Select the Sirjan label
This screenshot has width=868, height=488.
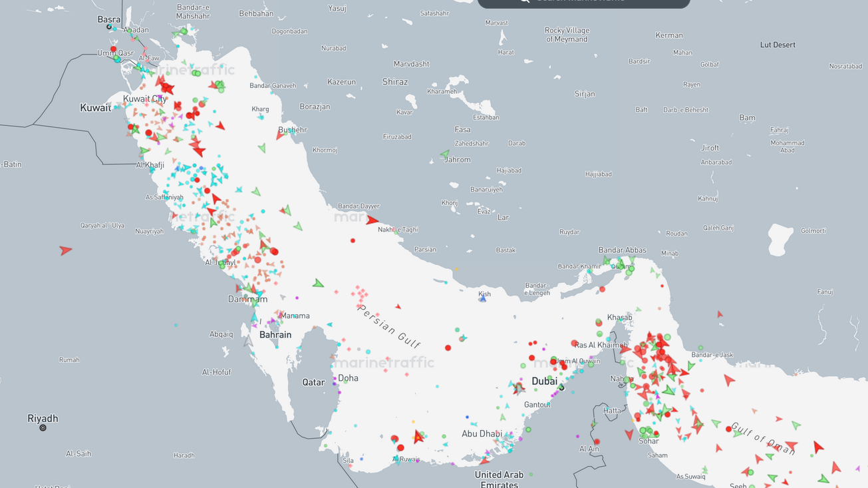tap(585, 94)
